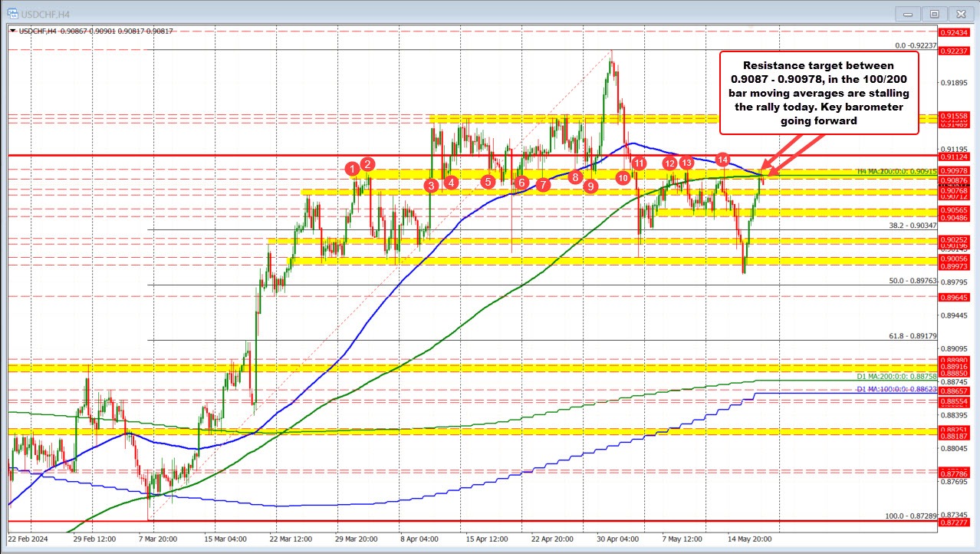
Task: Click red circle marker number 1
Action: pos(352,168)
